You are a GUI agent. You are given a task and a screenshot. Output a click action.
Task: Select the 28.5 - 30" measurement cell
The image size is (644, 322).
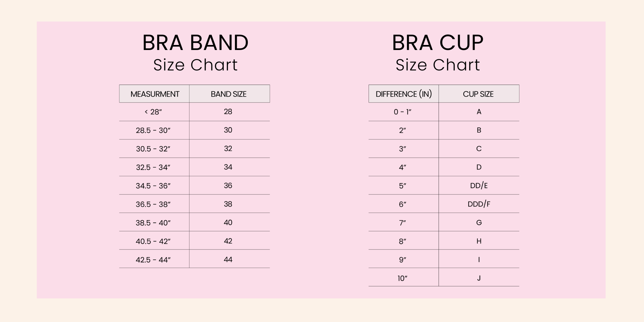click(153, 130)
